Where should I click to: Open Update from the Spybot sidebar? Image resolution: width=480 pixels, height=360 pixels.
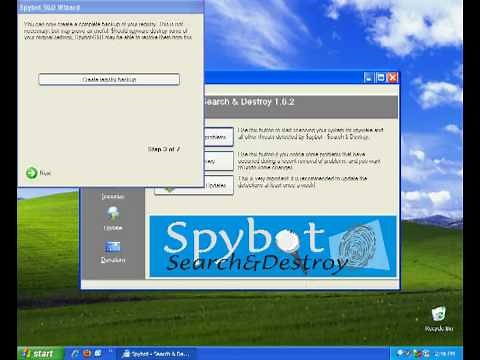coord(113,218)
